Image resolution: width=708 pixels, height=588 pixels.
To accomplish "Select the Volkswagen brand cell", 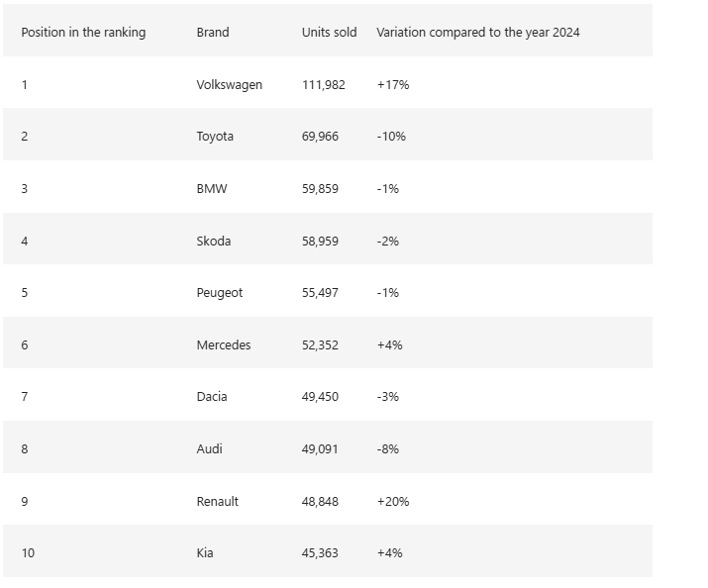I will pyautogui.click(x=230, y=85).
